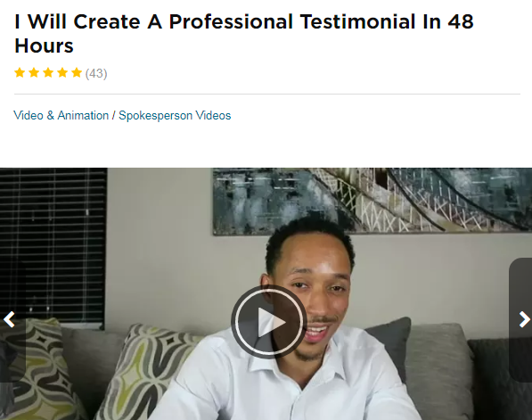Click the window blinds in video preview

[53, 244]
